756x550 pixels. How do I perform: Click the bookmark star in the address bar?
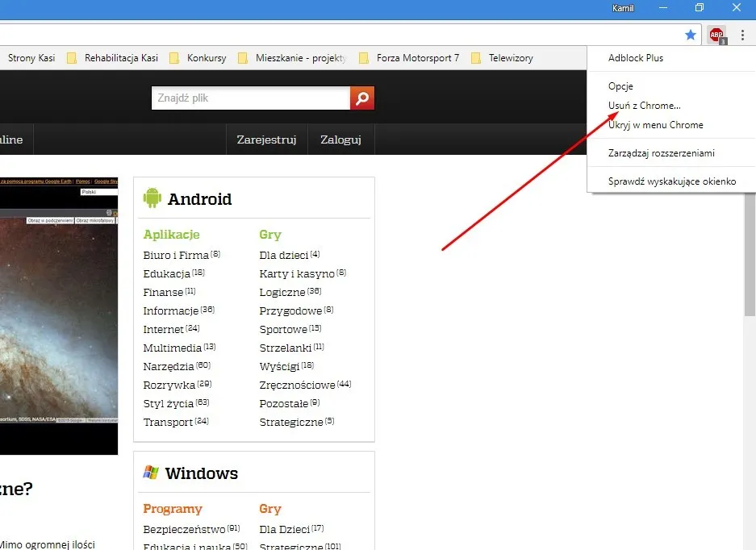click(691, 35)
